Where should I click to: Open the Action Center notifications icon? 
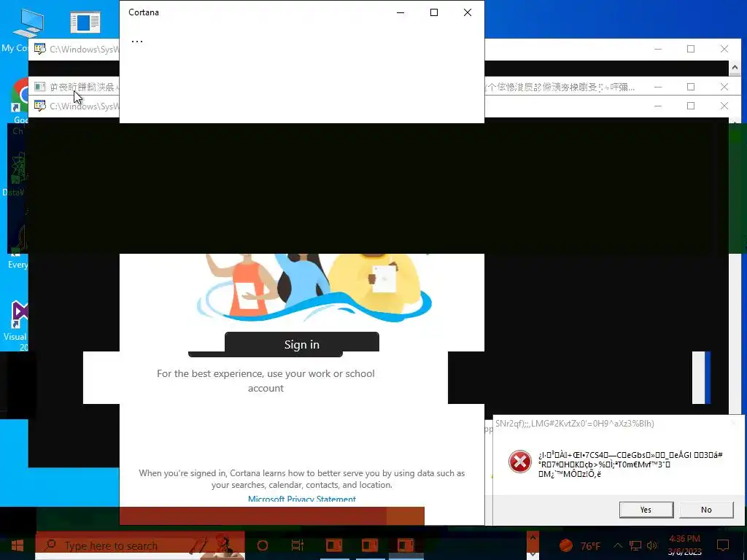click(723, 545)
